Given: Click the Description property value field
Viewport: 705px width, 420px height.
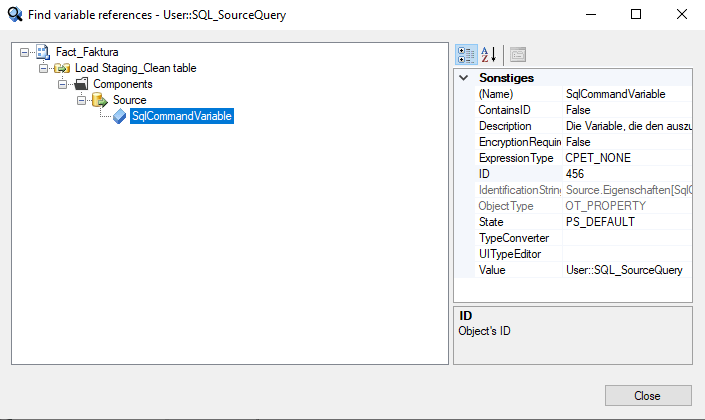Looking at the screenshot, I should tap(625, 126).
